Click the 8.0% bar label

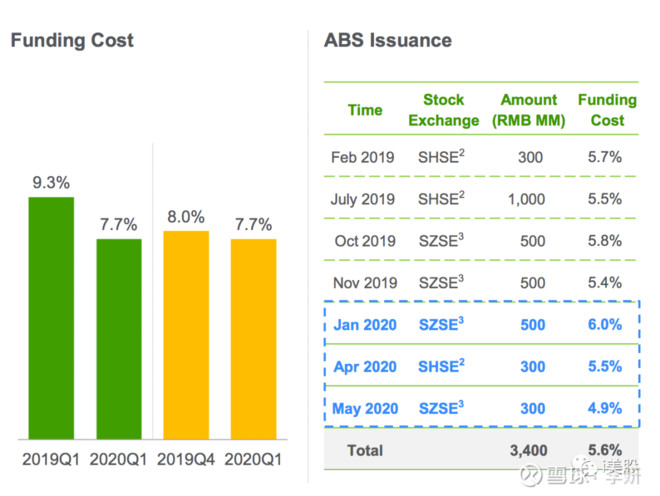coord(186,217)
